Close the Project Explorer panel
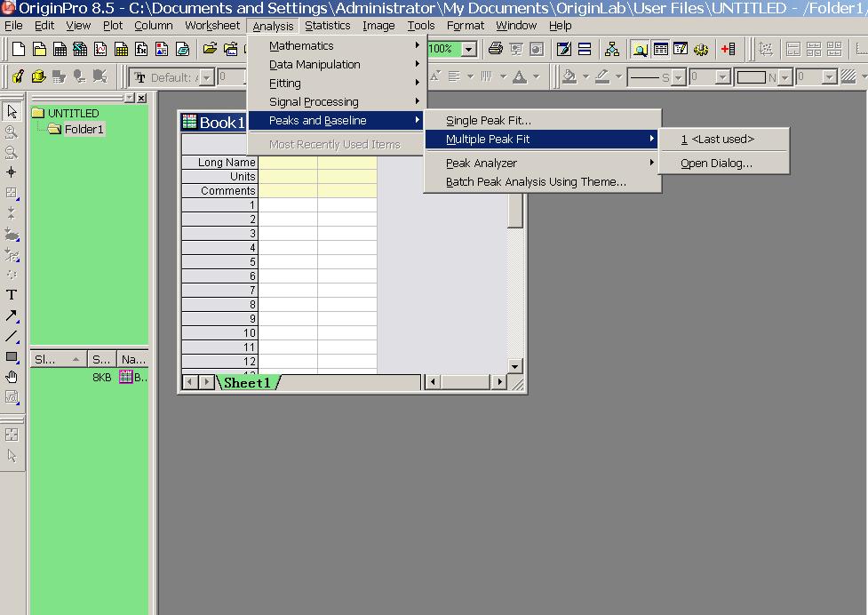This screenshot has height=615, width=868. (142, 98)
